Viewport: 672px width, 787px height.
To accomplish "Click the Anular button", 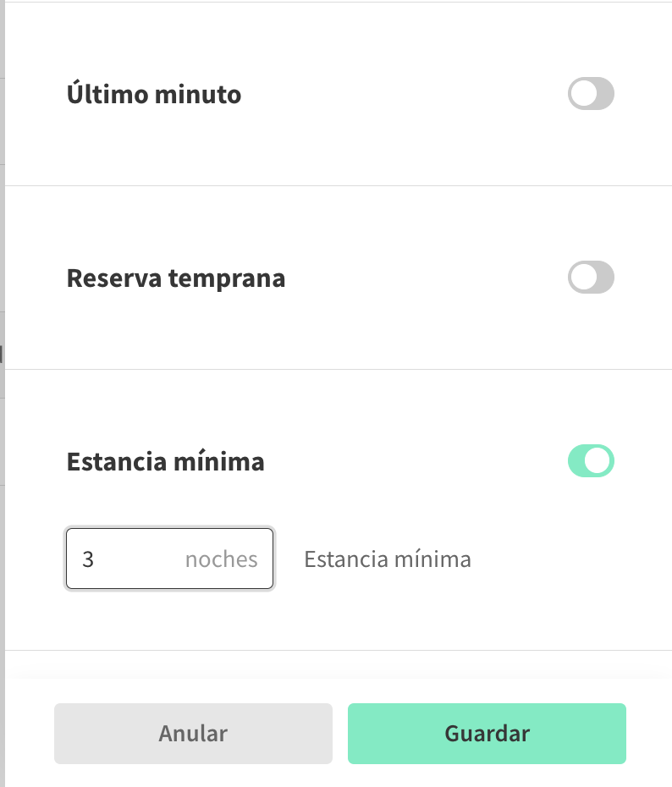I will coord(193,734).
